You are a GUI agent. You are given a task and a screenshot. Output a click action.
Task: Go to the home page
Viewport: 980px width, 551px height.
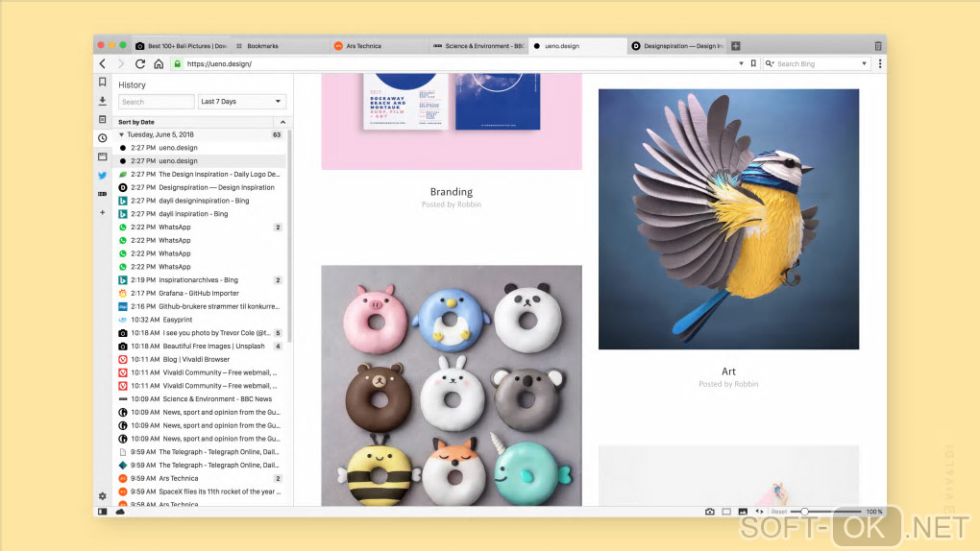[159, 63]
